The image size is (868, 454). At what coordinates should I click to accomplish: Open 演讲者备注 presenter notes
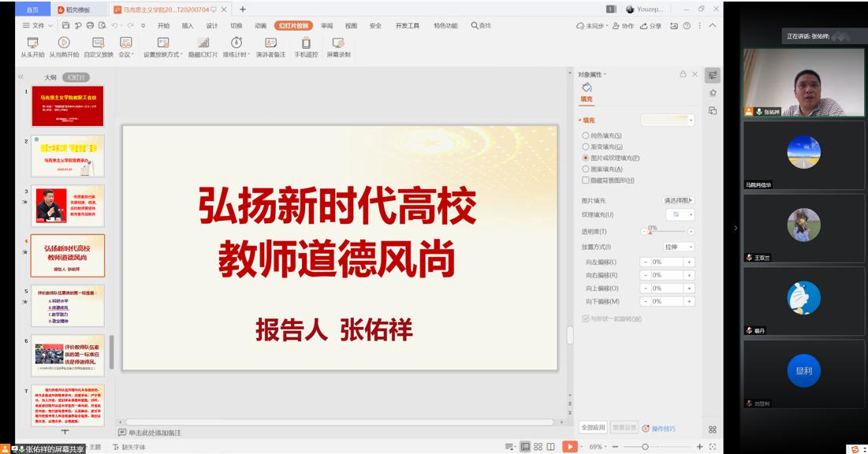coord(270,43)
